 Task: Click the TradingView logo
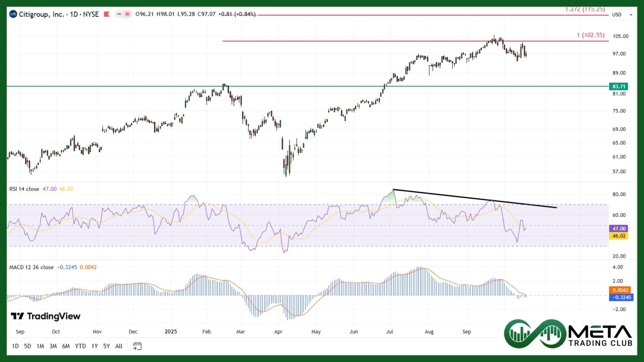(x=46, y=316)
